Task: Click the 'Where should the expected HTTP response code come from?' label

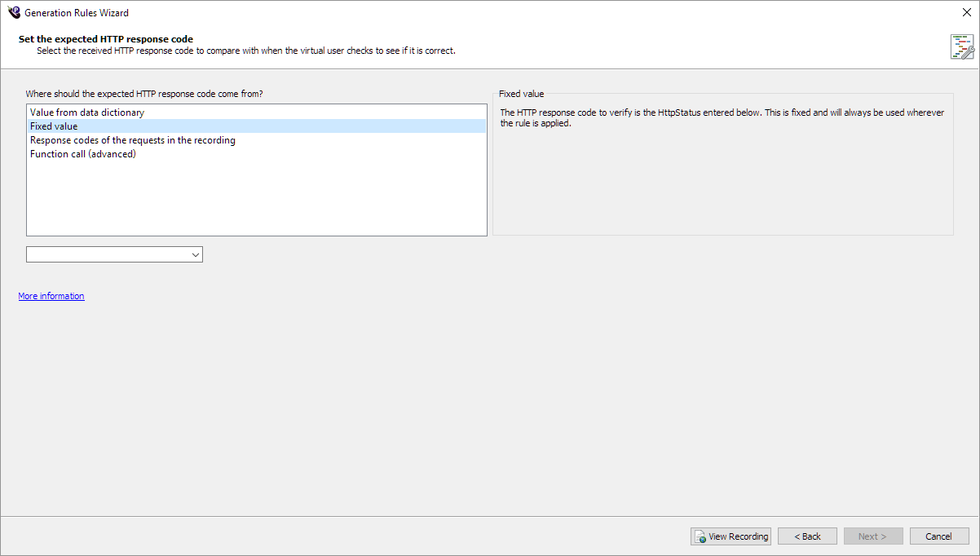Action: pyautogui.click(x=144, y=94)
